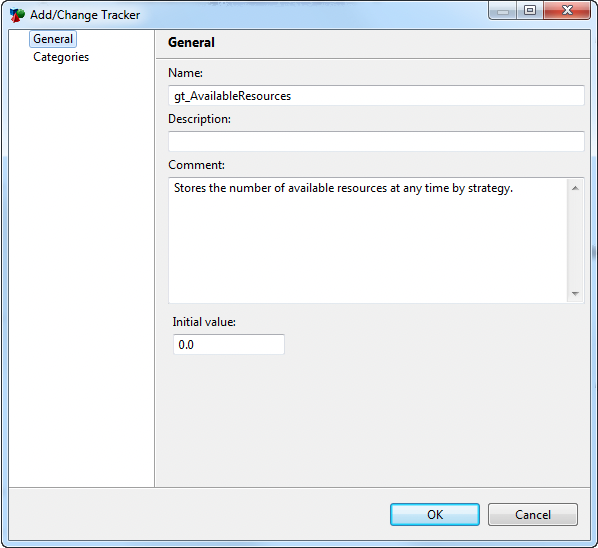Click inside the Comment text area
This screenshot has height=548, width=598.
[x=368, y=240]
